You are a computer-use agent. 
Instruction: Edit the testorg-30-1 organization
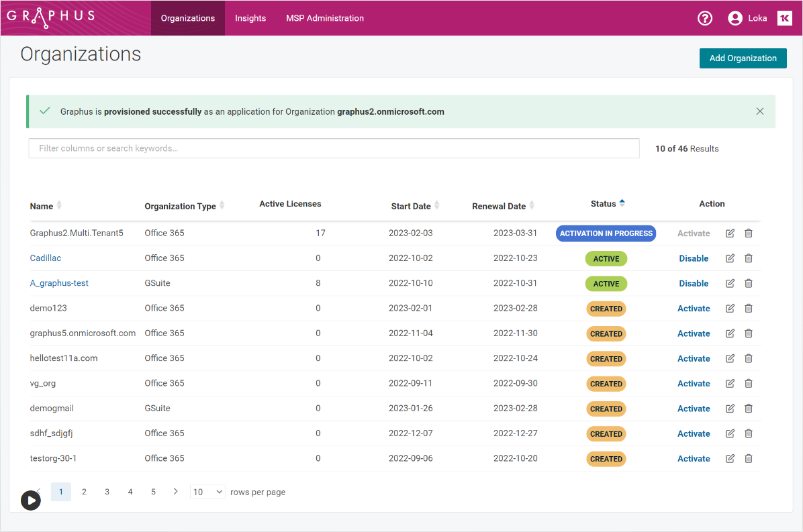coord(730,459)
